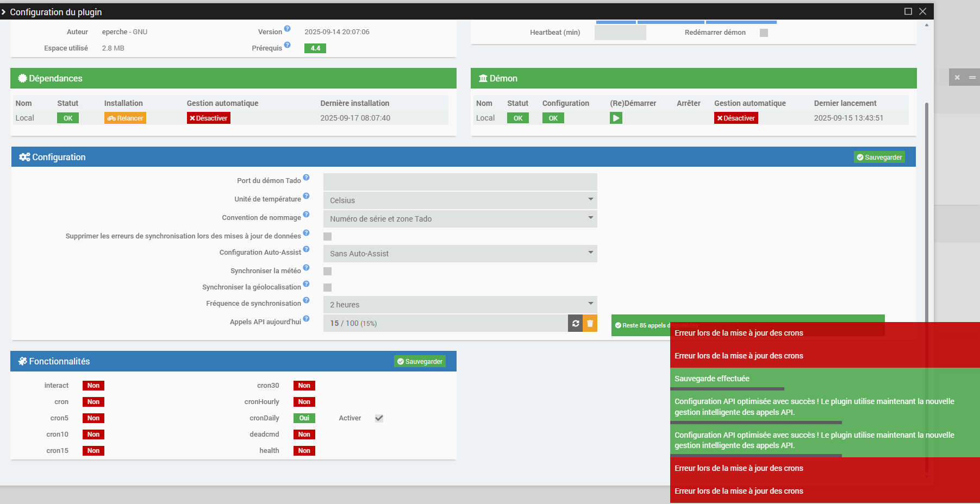Click the orange trash icon for API calls
Image resolution: width=980 pixels, height=504 pixels.
click(590, 323)
